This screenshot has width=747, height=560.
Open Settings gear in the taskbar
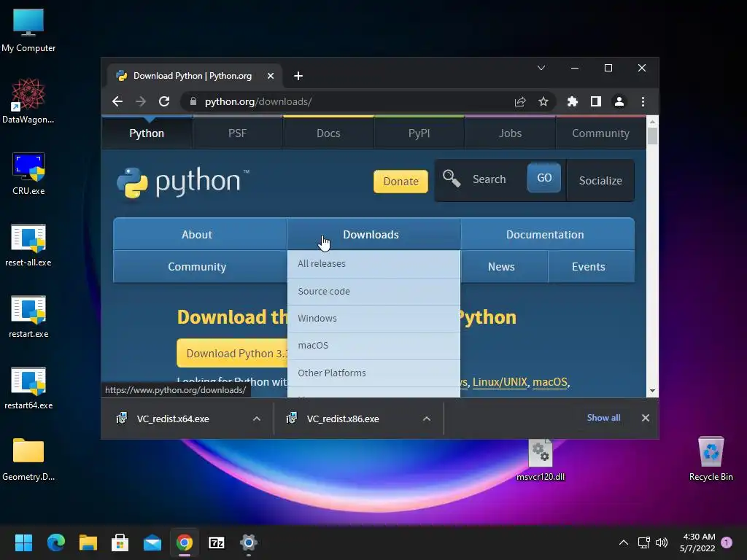[249, 542]
